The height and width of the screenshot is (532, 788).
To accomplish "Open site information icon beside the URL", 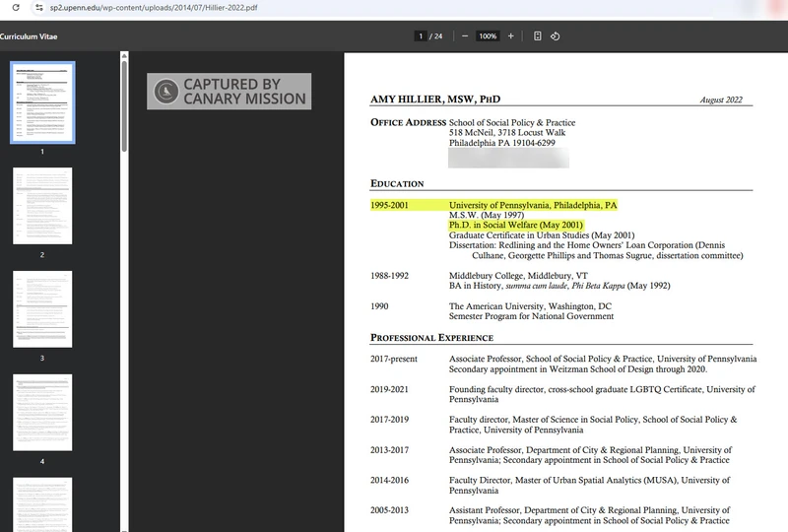I will [38, 8].
